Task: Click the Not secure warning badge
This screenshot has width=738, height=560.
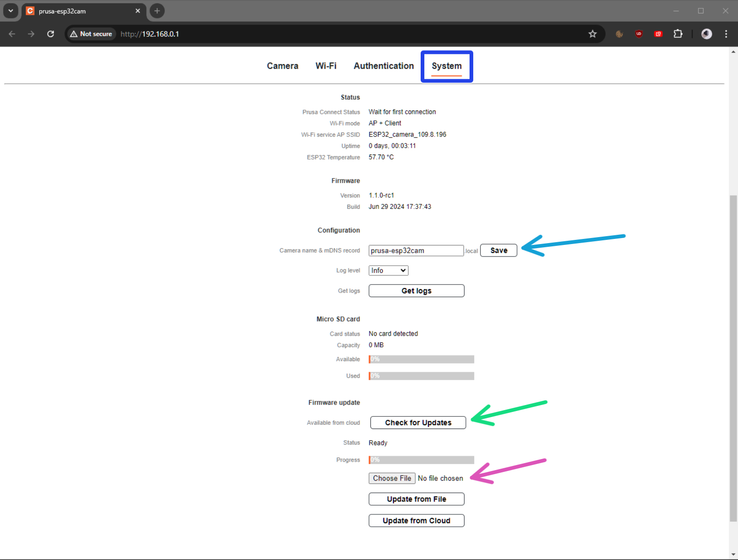Action: coord(91,34)
